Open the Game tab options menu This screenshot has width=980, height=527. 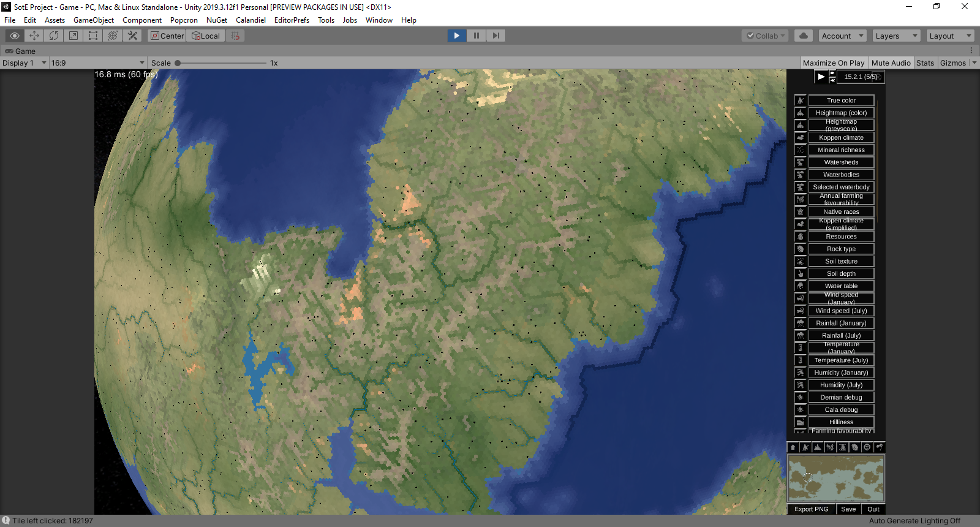[x=971, y=51]
